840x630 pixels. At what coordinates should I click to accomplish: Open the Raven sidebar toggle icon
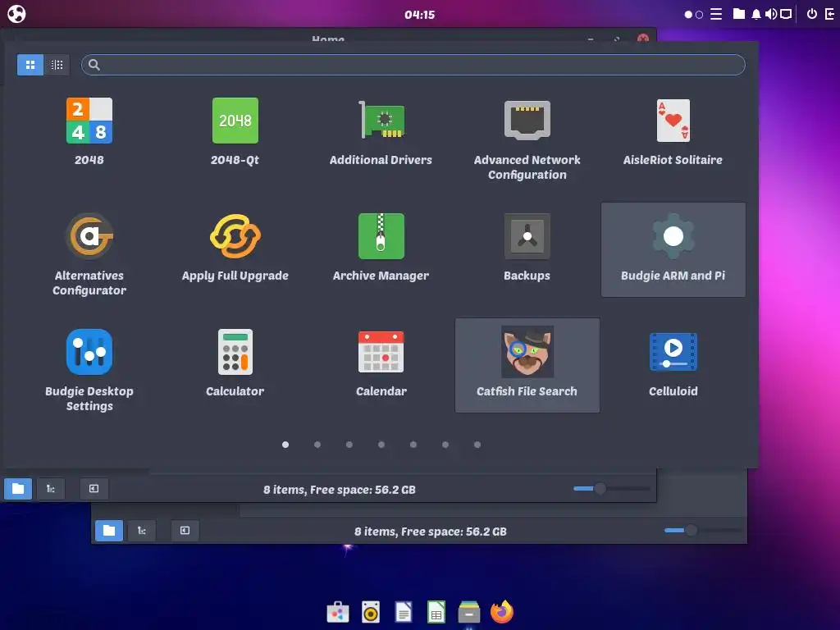click(x=830, y=14)
